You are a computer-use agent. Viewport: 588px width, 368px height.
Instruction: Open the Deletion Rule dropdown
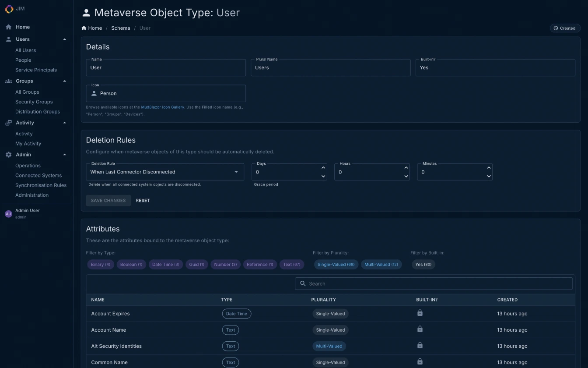coord(236,172)
